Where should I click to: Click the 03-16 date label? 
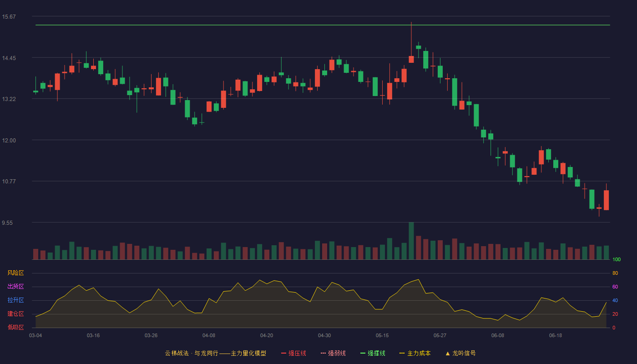[x=93, y=335]
